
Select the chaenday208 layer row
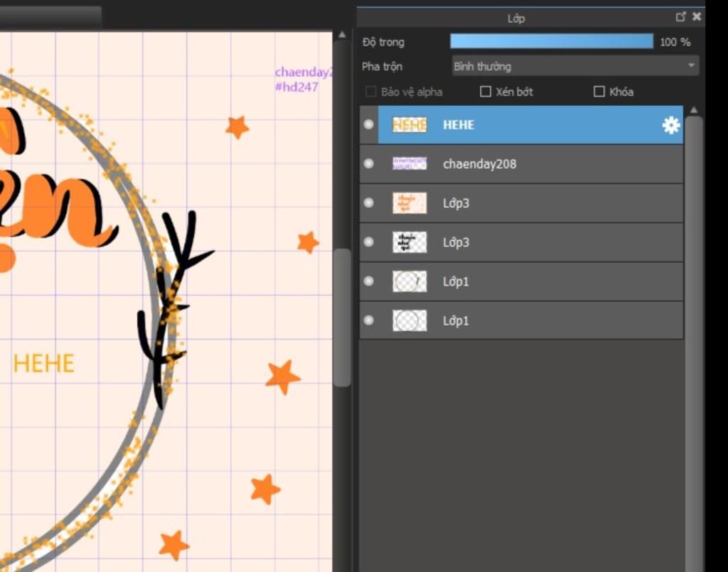click(521, 163)
